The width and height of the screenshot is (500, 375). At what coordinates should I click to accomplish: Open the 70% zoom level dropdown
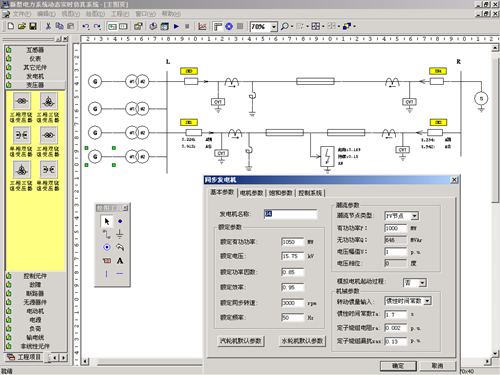point(274,26)
